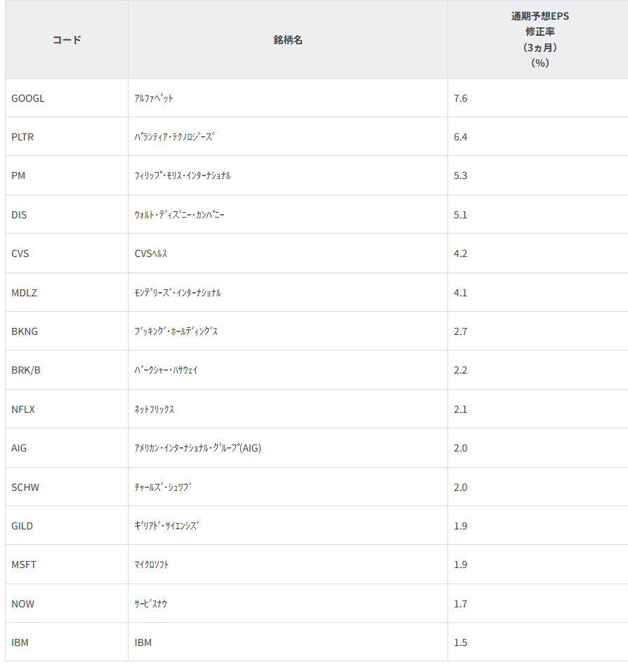Select the GOOGL ticker code cell
Image resolution: width=628 pixels, height=672 pixels.
[x=28, y=98]
